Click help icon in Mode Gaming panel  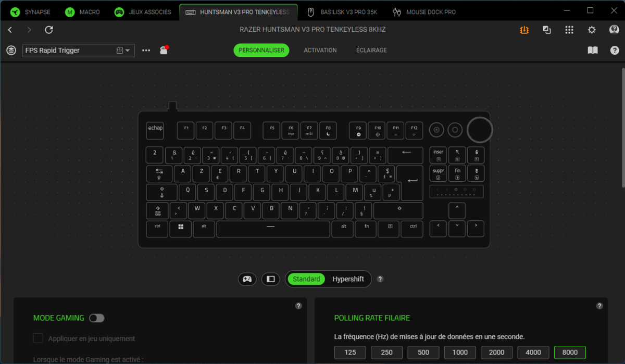(x=298, y=306)
